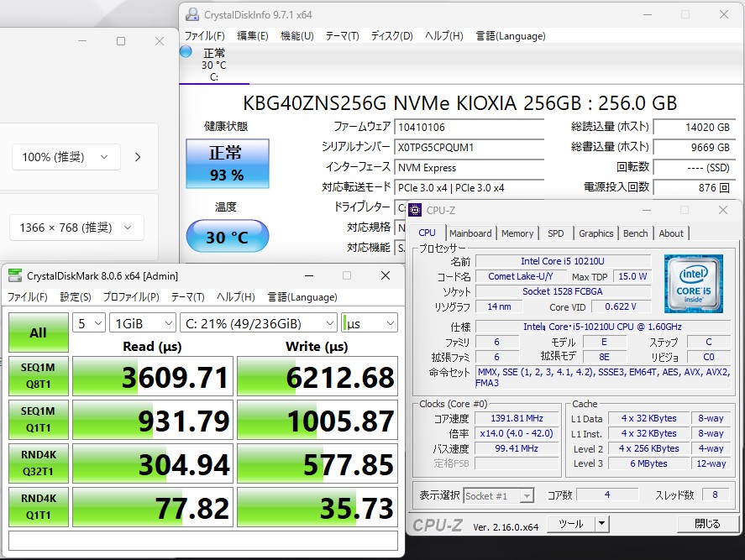Open the 機能(U) menu in CrystalDiskInfo
The height and width of the screenshot is (560, 745).
pyautogui.click(x=296, y=36)
